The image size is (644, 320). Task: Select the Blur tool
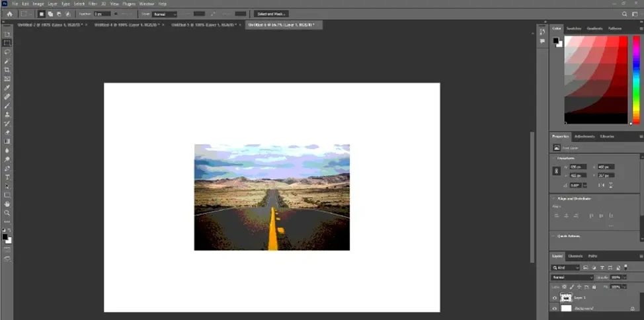[x=7, y=150]
